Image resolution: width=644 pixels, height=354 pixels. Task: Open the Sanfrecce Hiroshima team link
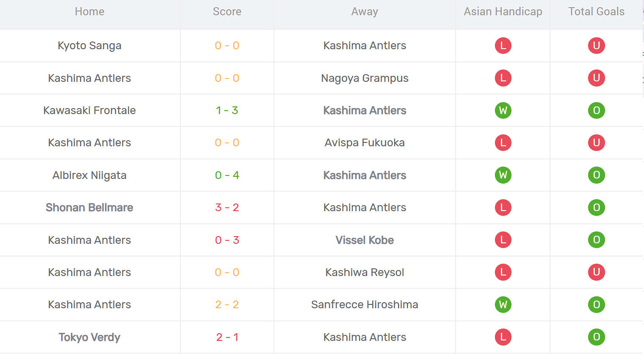(365, 304)
